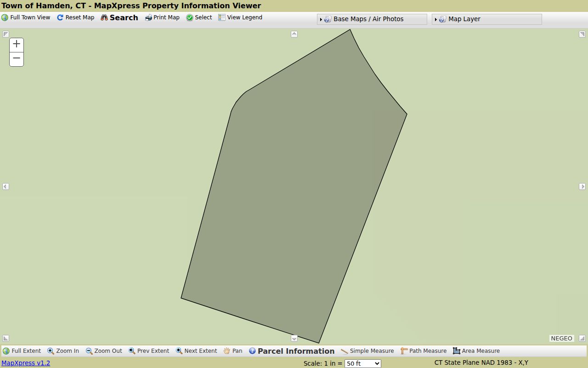This screenshot has height=368, width=588.
Task: Click the Print Map printer icon
Action: click(x=148, y=17)
